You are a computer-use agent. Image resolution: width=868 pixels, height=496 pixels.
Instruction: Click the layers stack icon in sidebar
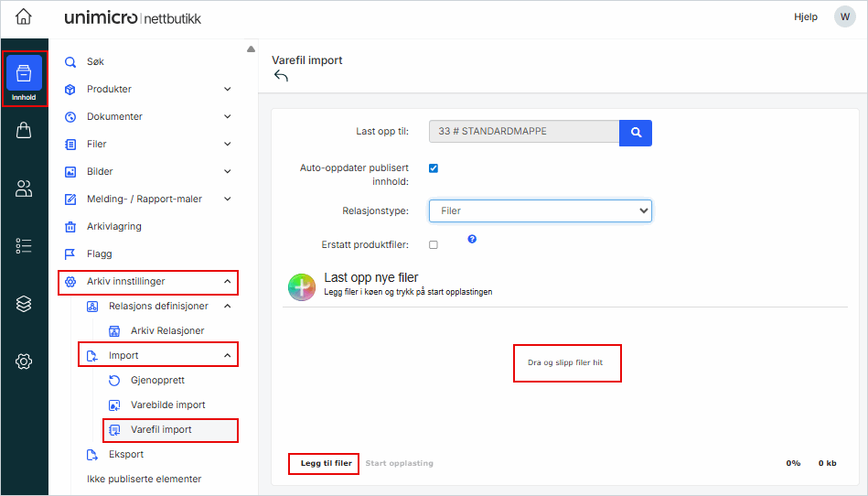pyautogui.click(x=24, y=304)
